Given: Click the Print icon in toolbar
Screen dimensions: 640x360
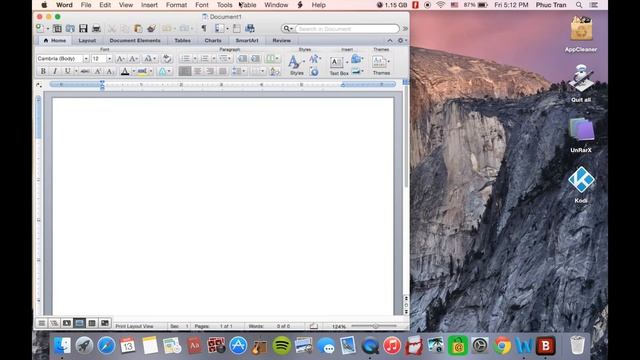Looking at the screenshot, I should pyautogui.click(x=96, y=28).
